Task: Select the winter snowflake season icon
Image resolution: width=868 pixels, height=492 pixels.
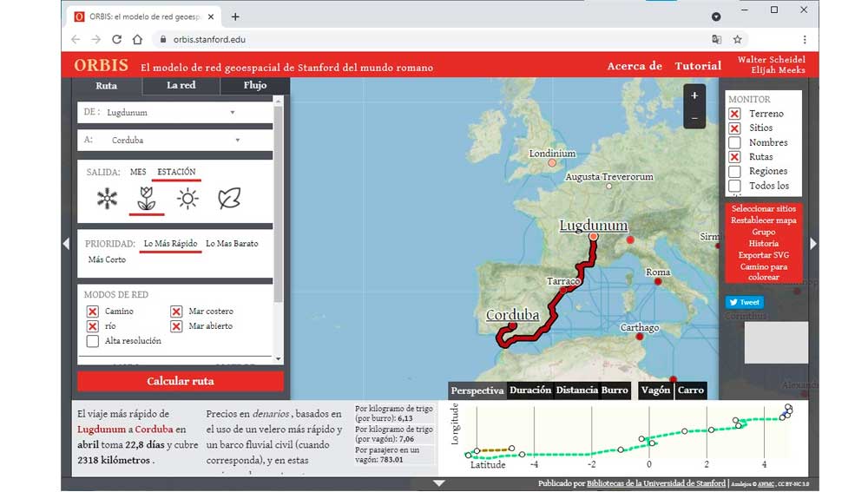Action: pyautogui.click(x=107, y=199)
